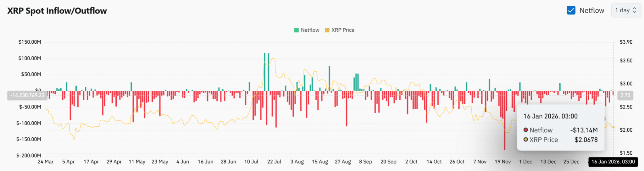644x171 pixels.
Task: Click the 15 Aug date label
Action: [x=320, y=162]
